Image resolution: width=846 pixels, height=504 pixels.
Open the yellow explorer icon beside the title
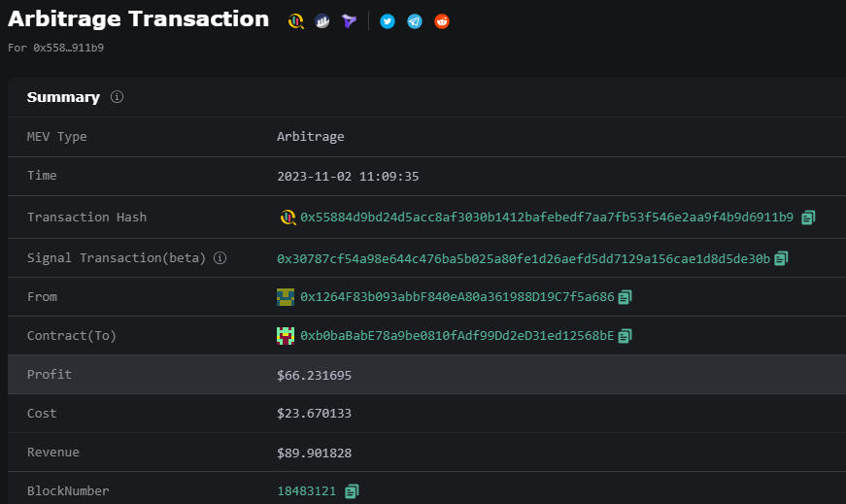tap(295, 21)
